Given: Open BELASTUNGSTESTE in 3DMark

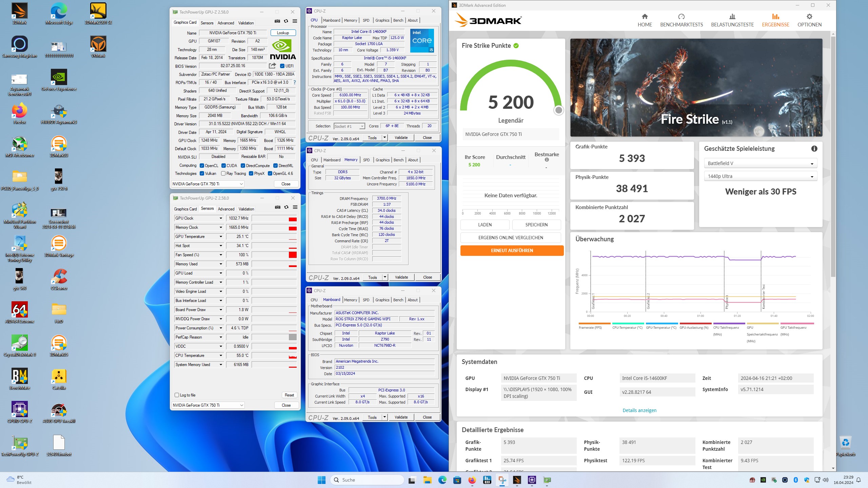Looking at the screenshot, I should (x=732, y=20).
